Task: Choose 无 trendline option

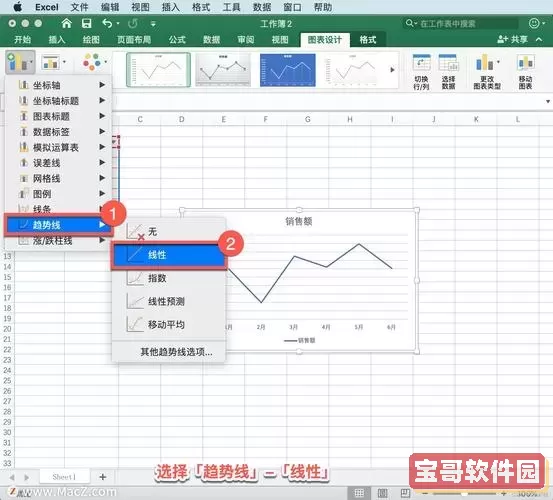Action: 169,232
